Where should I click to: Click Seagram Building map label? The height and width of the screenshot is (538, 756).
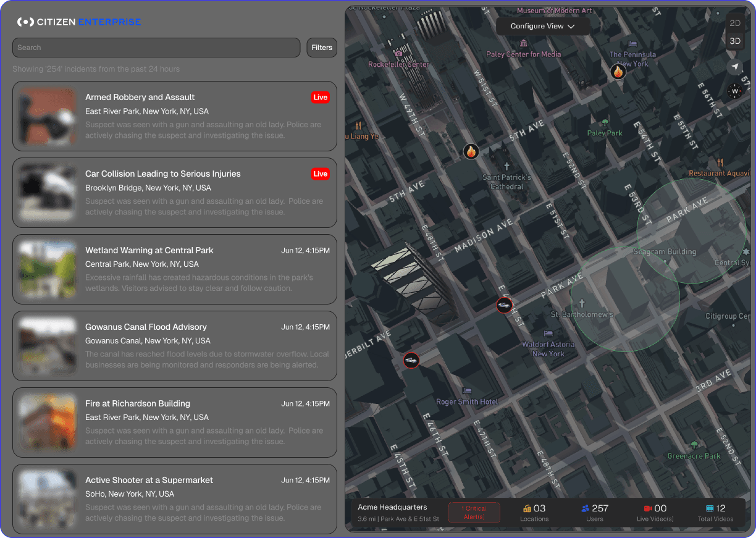click(665, 251)
